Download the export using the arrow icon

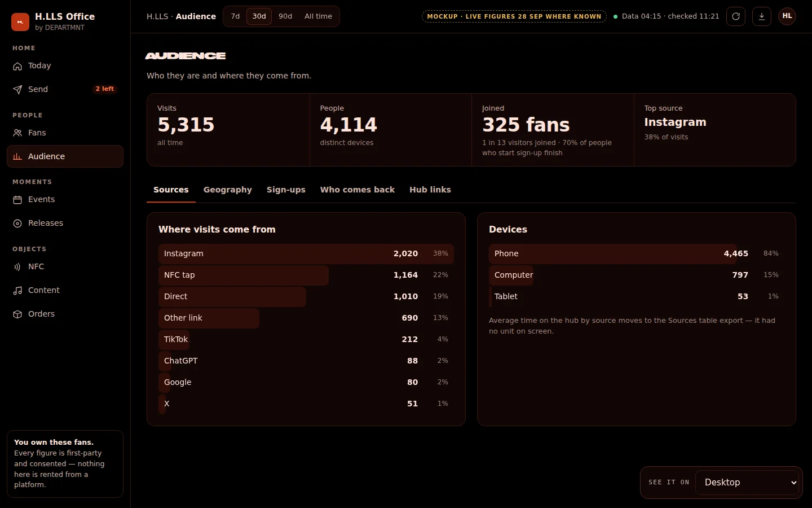(762, 16)
